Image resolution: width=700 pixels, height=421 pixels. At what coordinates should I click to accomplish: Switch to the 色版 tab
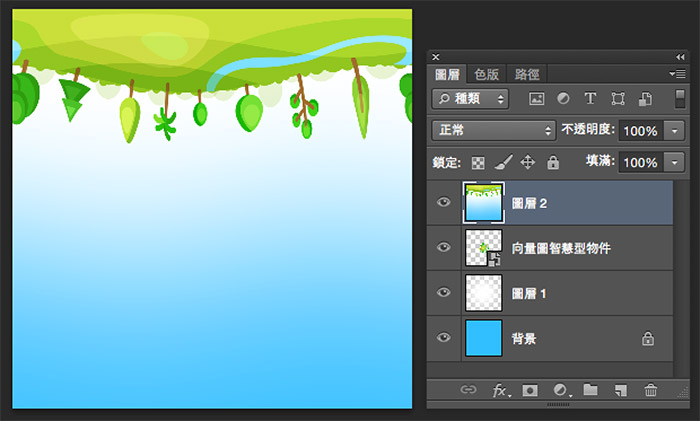click(x=487, y=74)
